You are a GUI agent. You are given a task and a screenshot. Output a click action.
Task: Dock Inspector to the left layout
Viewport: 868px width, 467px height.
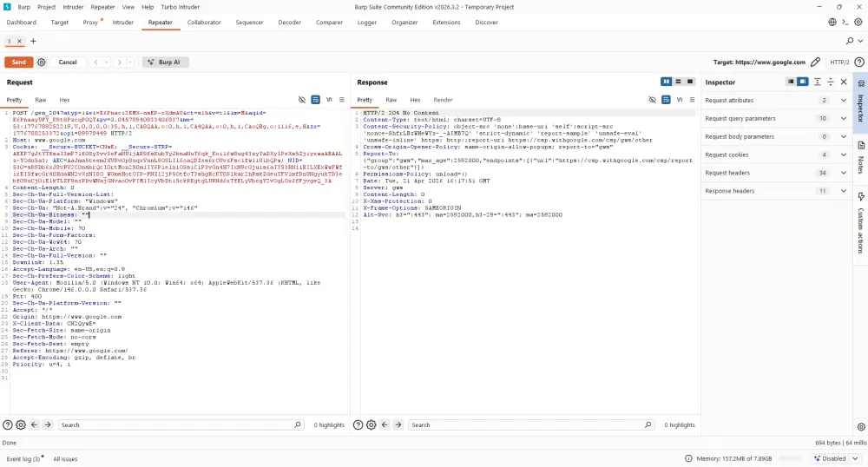tap(791, 82)
